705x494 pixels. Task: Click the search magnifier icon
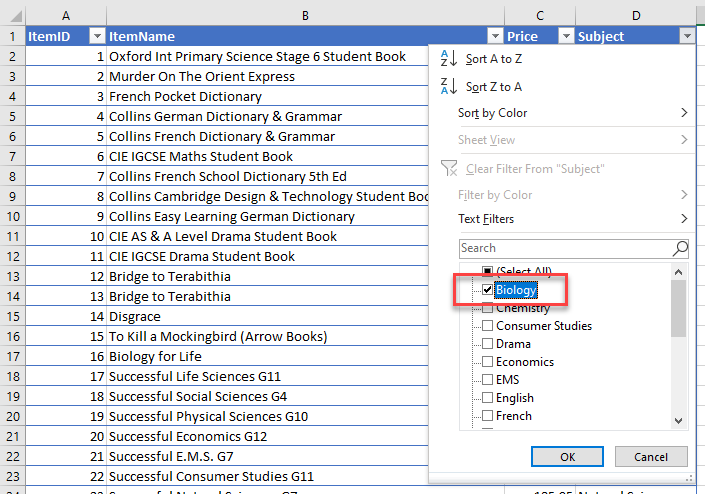click(680, 248)
